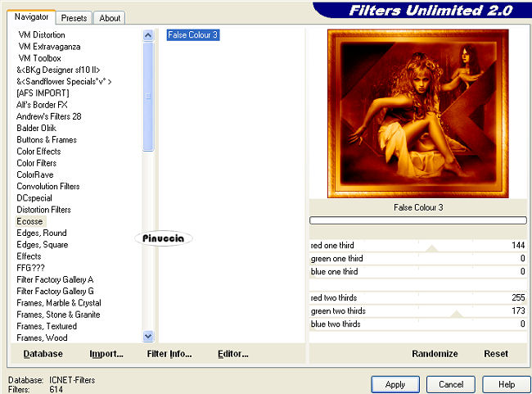Select the Color Effects category
The width and height of the screenshot is (532, 394).
click(x=38, y=152)
